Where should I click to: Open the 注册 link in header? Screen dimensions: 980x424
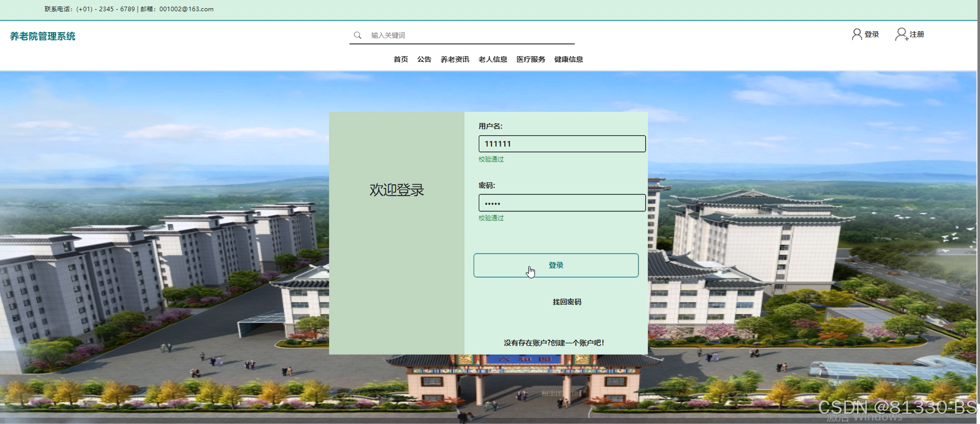coord(917,34)
